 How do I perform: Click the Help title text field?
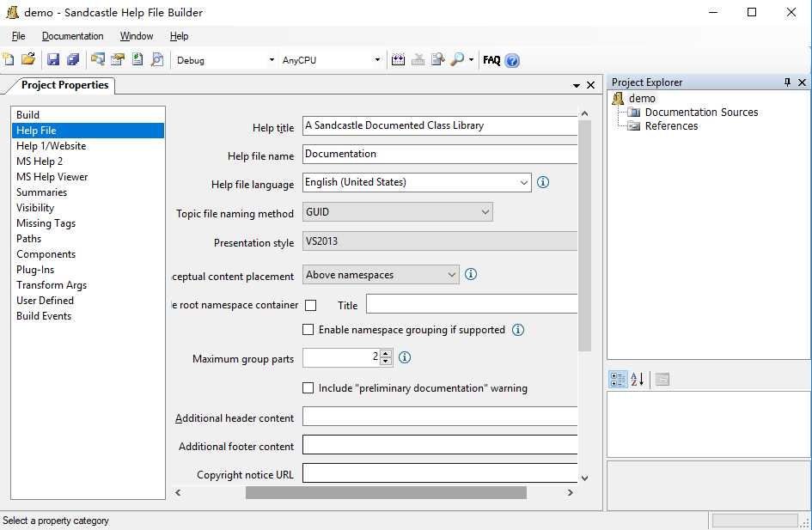[x=440, y=125]
